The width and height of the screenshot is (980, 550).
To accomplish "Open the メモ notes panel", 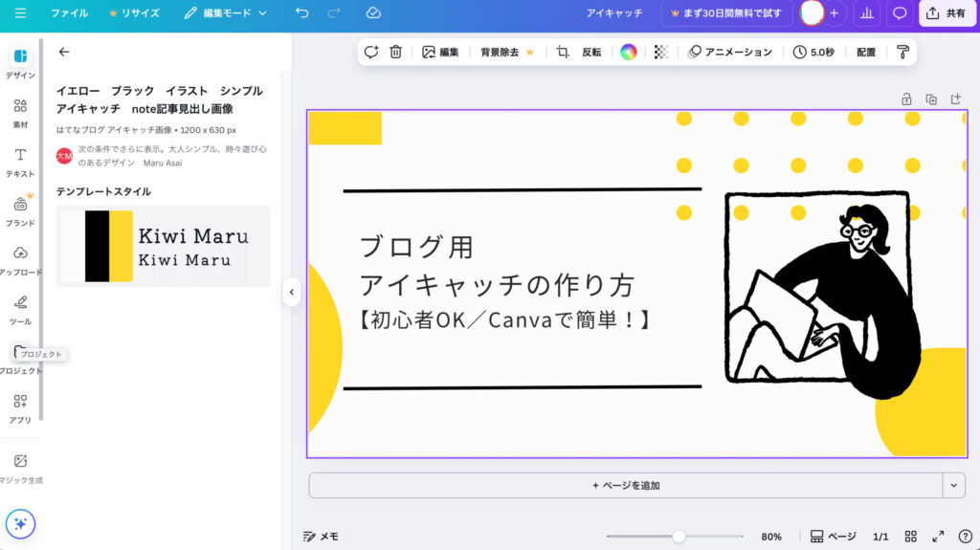I will point(321,537).
